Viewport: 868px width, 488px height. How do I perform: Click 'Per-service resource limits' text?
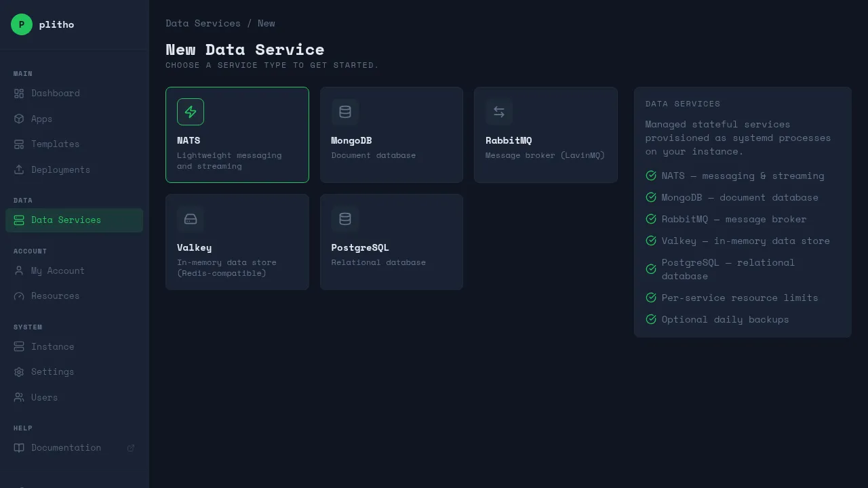coord(740,298)
